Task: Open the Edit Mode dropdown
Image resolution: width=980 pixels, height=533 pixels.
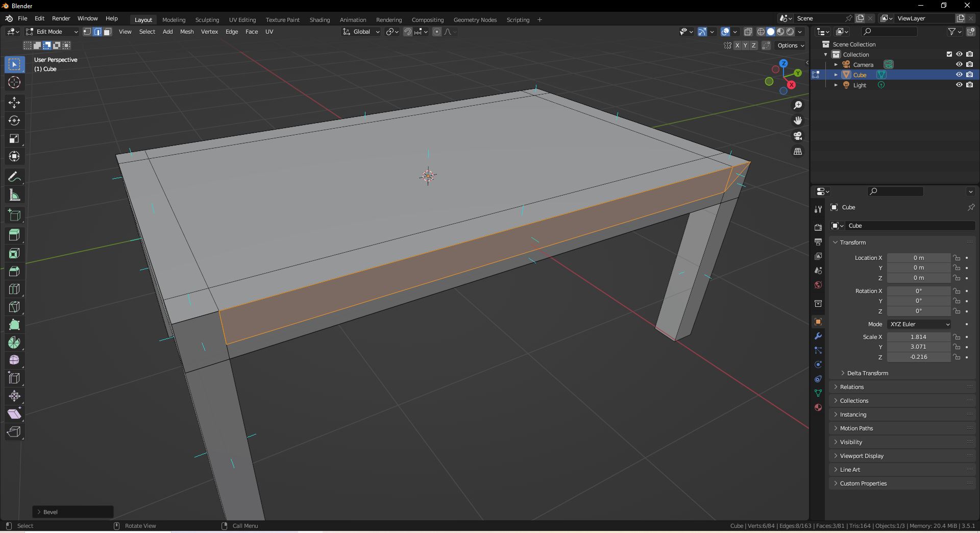Action: 52,32
